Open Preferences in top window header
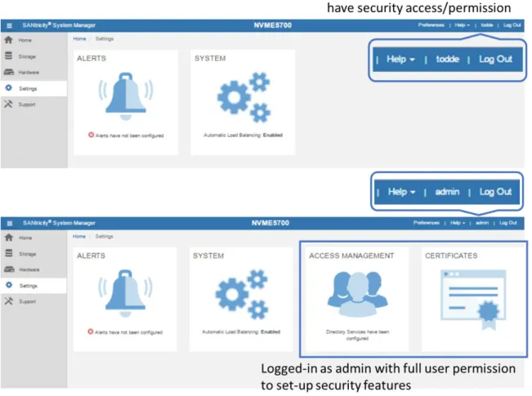 pos(431,25)
